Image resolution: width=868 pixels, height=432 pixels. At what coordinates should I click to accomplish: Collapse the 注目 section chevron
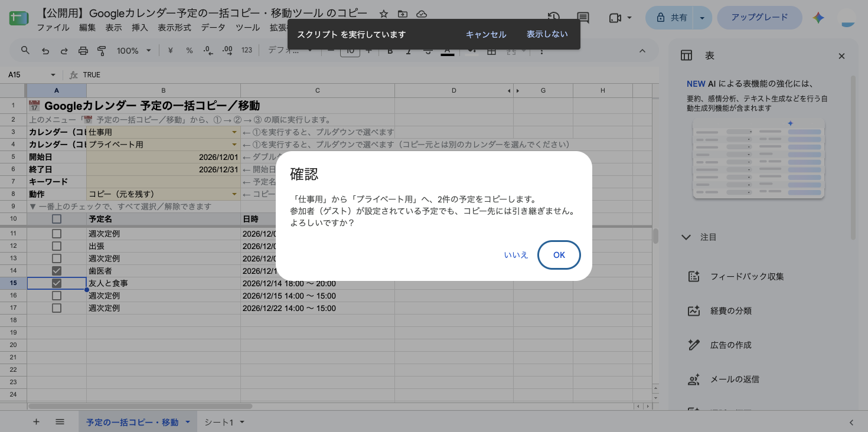[686, 237]
